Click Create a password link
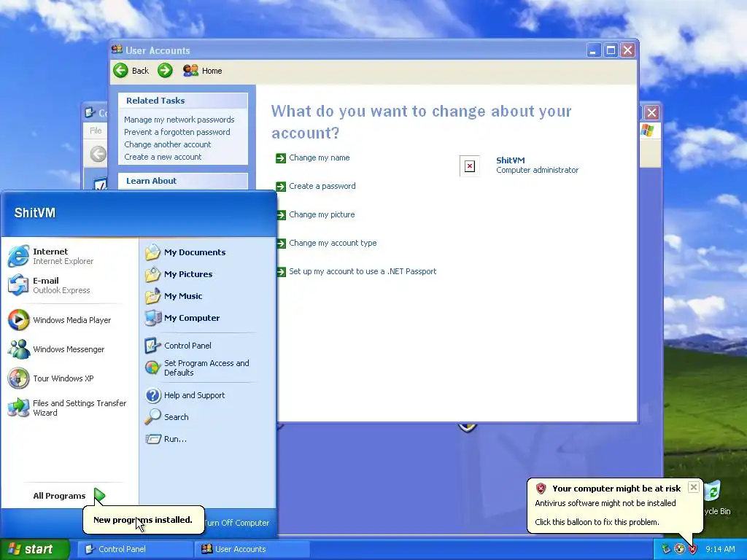This screenshot has width=747, height=560. 322,186
